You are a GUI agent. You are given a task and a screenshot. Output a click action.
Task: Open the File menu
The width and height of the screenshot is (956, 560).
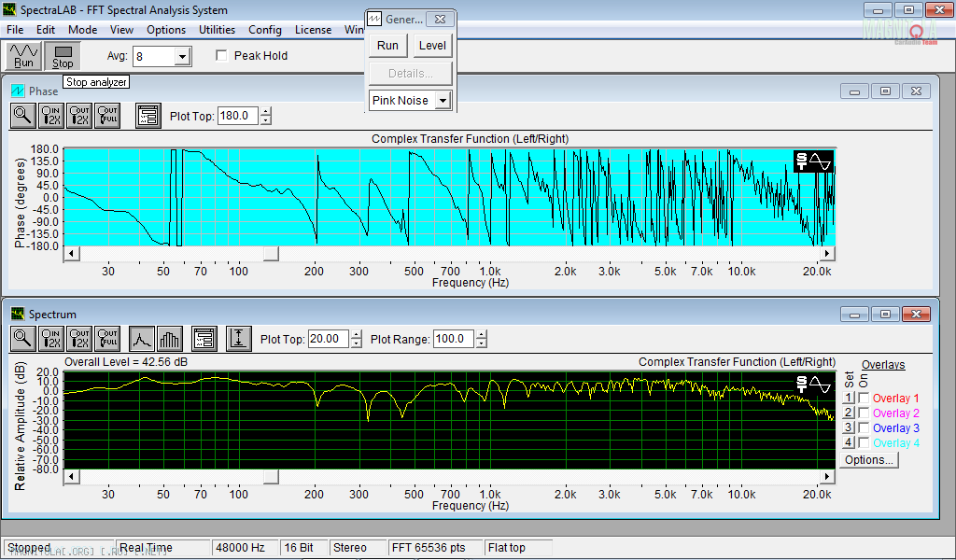coord(15,30)
